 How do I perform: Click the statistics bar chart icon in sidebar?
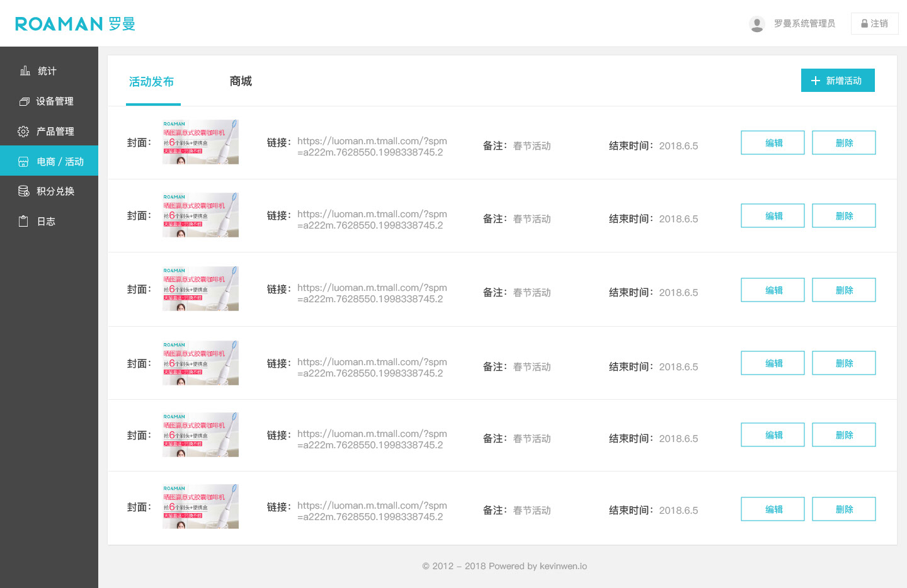(25, 71)
